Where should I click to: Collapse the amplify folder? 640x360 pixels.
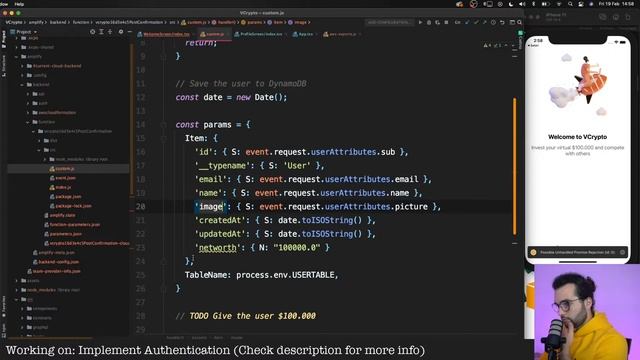tap(17, 57)
